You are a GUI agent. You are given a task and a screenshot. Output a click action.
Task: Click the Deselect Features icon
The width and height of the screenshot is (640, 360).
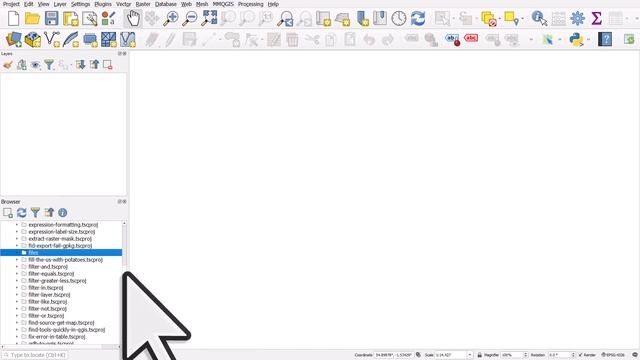[489, 19]
